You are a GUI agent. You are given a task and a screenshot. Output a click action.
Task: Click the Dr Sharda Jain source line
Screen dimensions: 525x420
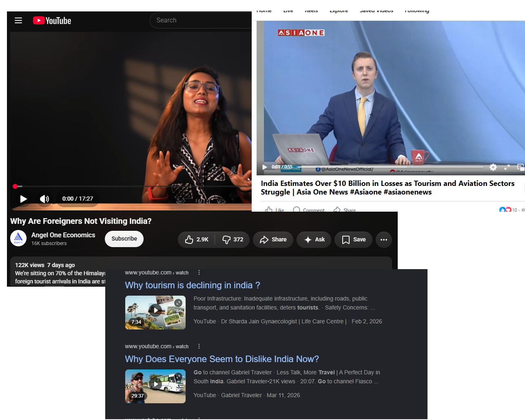[288, 321]
